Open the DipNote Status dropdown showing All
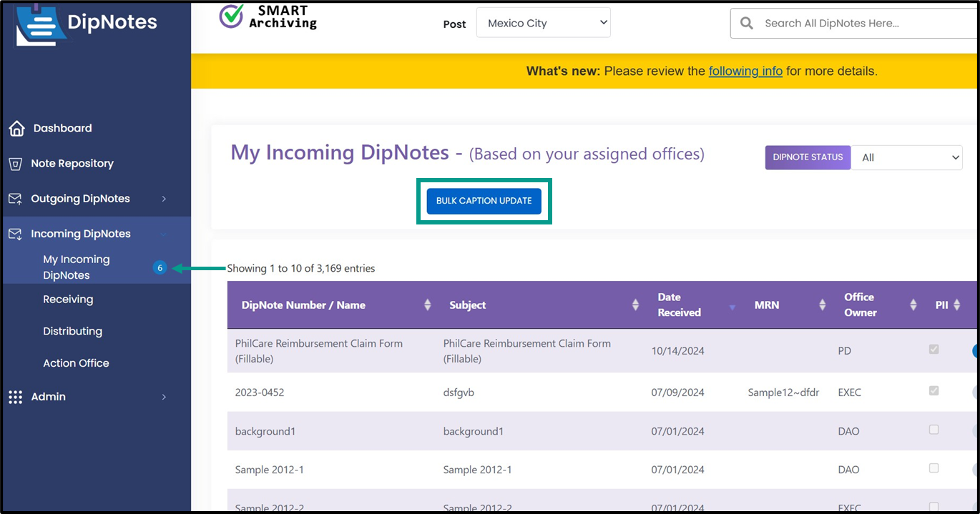 pos(907,157)
